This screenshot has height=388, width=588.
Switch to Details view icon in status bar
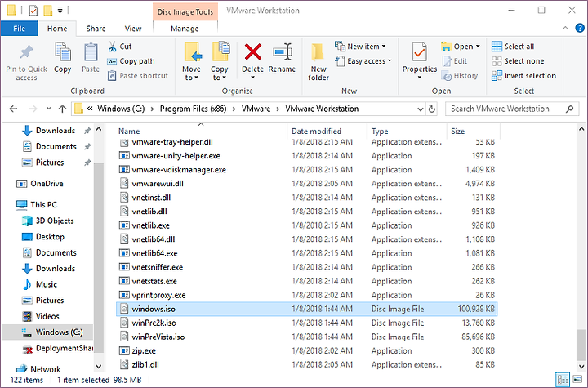coord(563,380)
